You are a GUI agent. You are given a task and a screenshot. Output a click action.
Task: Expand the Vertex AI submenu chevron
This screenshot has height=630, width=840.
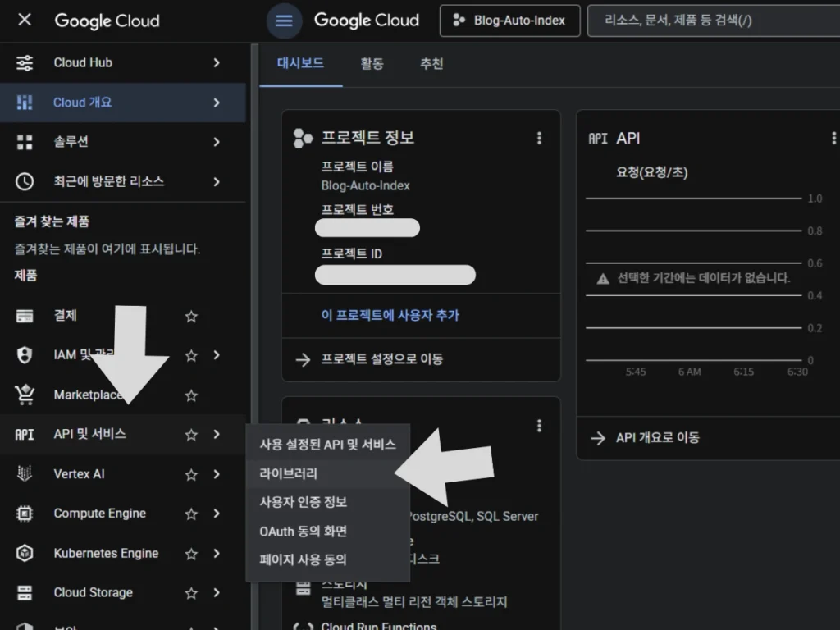pyautogui.click(x=217, y=474)
